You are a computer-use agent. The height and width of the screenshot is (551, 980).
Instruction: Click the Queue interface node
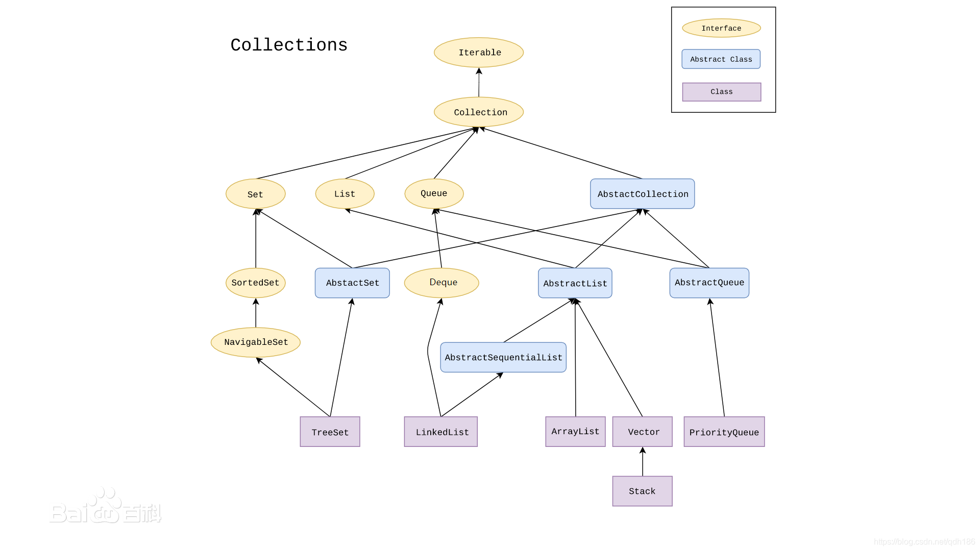pyautogui.click(x=429, y=193)
